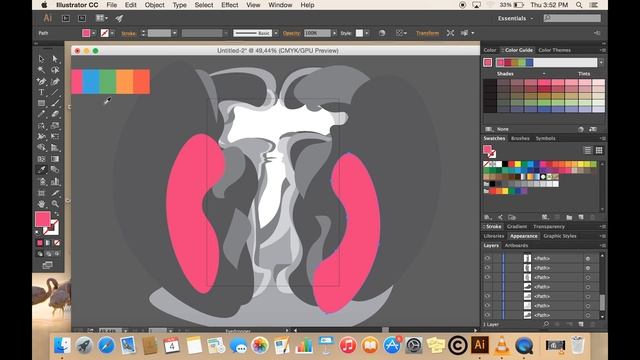The width and height of the screenshot is (640, 360).
Task: Click the Transform link in control bar
Action: click(427, 33)
